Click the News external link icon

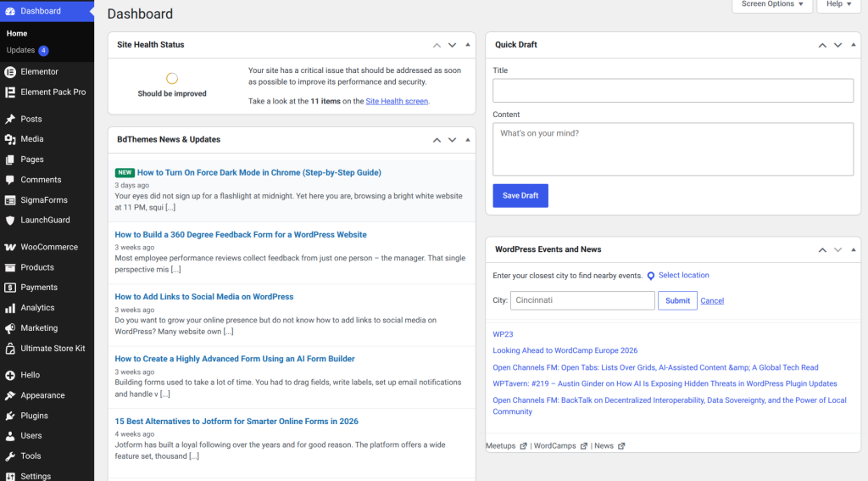tap(621, 446)
